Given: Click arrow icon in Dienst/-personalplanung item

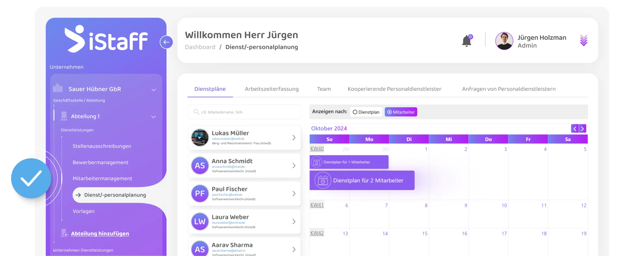Looking at the screenshot, I should [78, 195].
